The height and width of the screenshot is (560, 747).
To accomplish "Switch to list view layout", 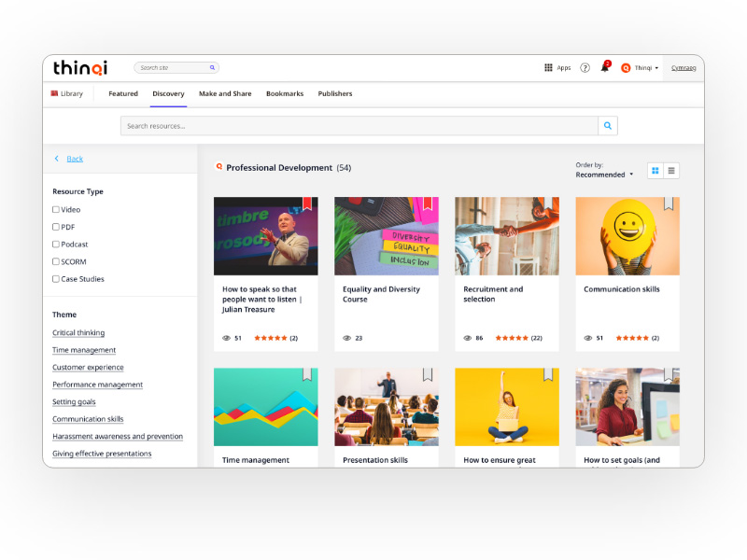I will (671, 171).
